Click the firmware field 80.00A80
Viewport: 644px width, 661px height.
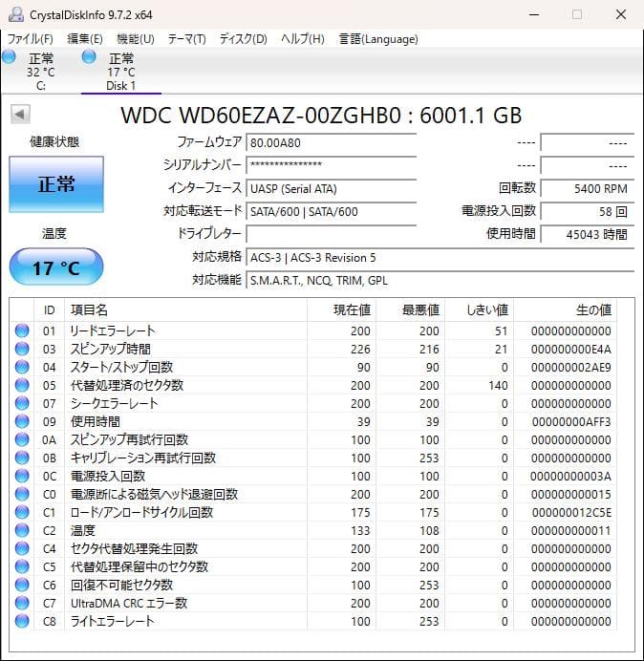point(331,142)
